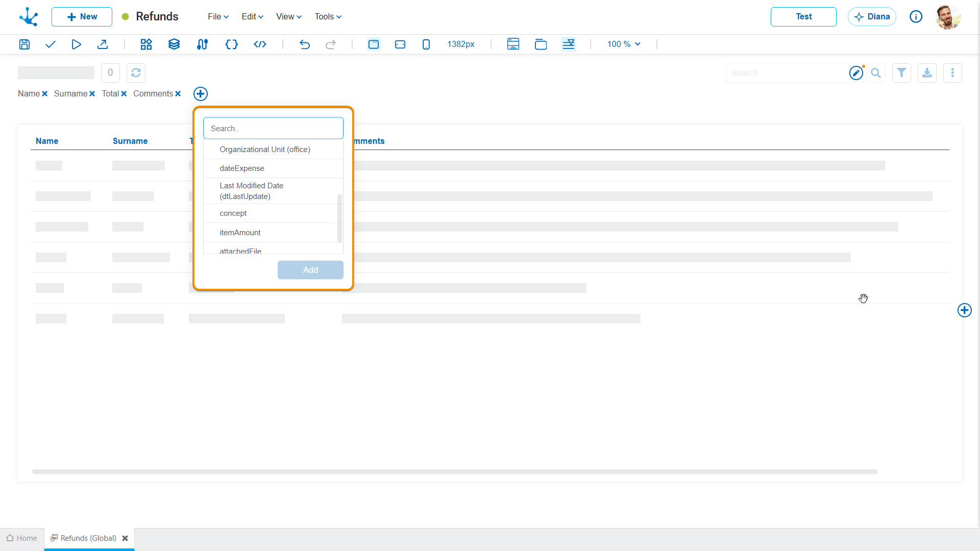Select Organizational Unit (office) option

coord(273,149)
